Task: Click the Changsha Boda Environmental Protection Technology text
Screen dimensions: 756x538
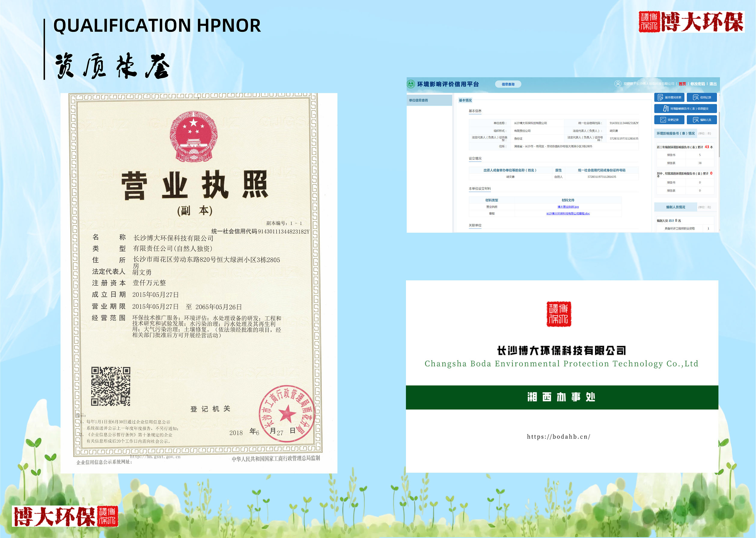Action: coord(562,364)
